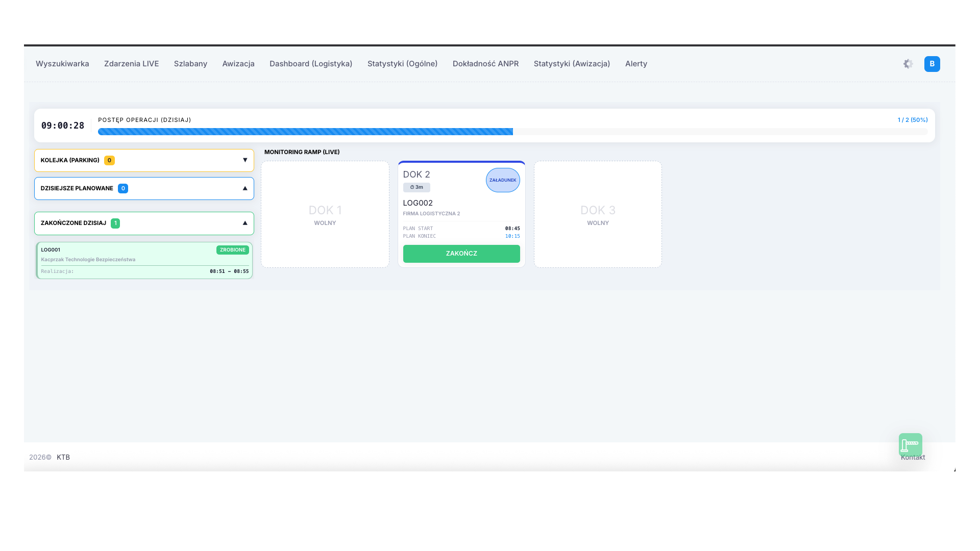
Task: Click the 1 / 2 (50%) progress label
Action: (x=913, y=120)
